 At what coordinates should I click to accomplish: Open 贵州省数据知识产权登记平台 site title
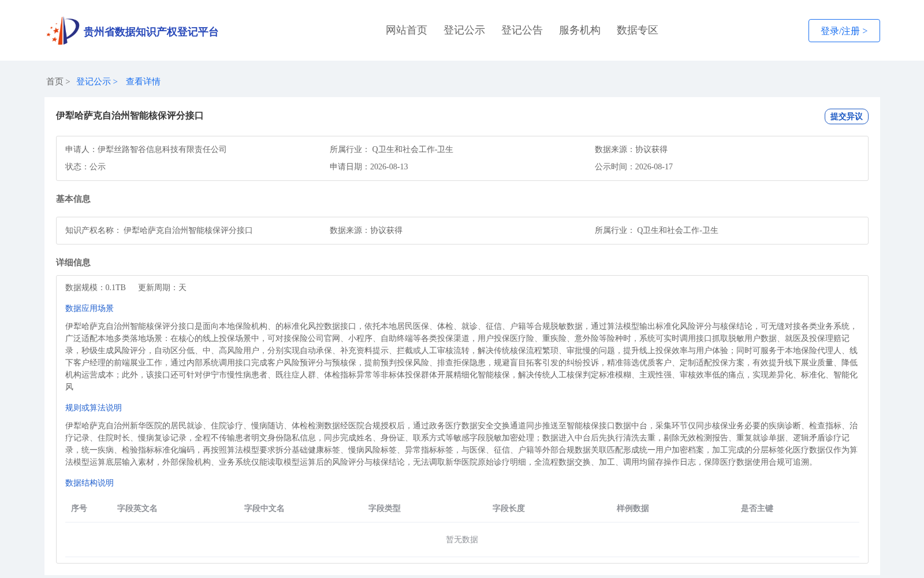(151, 32)
